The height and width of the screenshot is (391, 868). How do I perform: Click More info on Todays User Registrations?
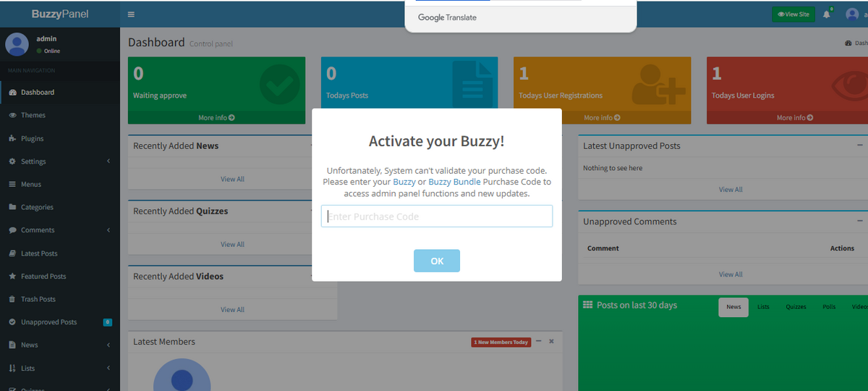602,117
